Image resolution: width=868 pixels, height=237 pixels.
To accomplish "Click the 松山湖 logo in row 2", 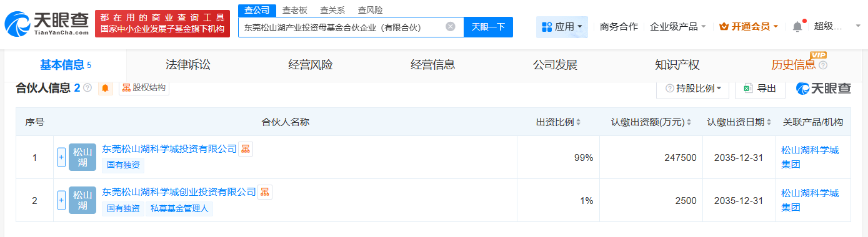I will click(x=82, y=200).
